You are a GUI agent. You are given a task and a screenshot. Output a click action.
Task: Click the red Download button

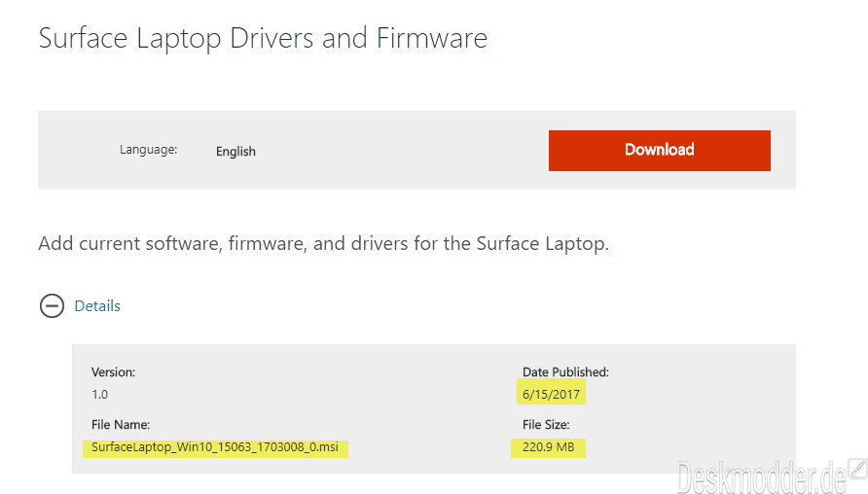[660, 151]
